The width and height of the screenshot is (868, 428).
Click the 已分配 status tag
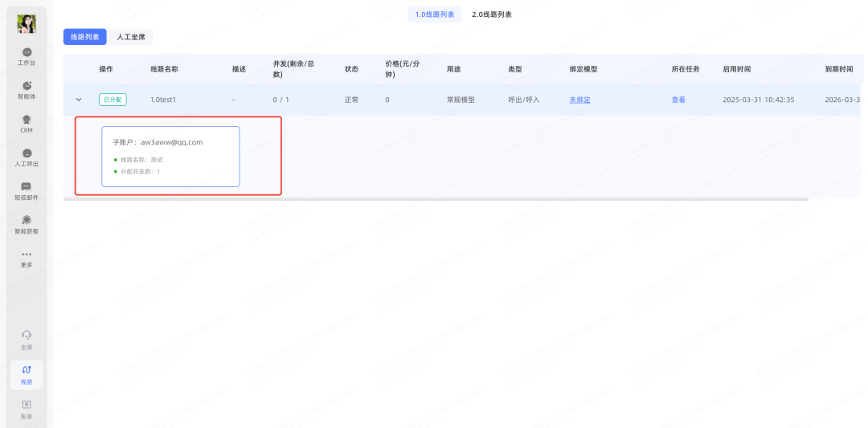point(113,100)
